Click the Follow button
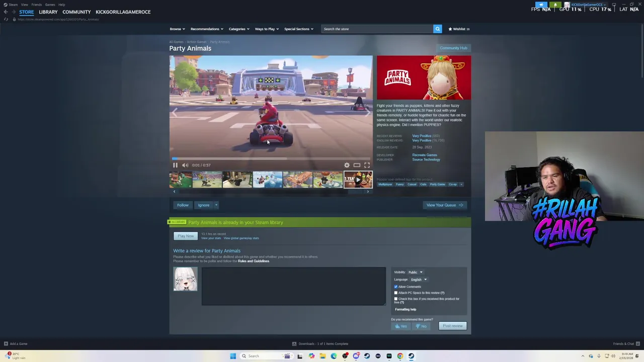 click(183, 205)
